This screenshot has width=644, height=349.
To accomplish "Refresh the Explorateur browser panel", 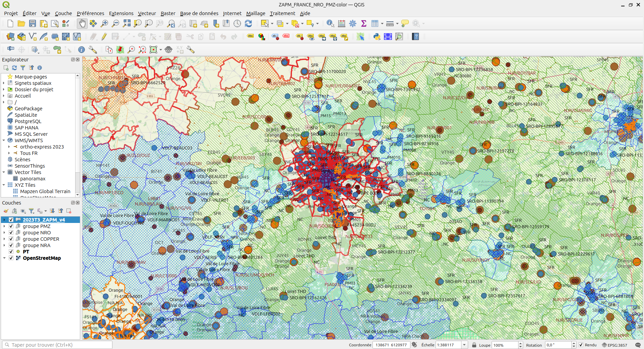I will 14,68.
